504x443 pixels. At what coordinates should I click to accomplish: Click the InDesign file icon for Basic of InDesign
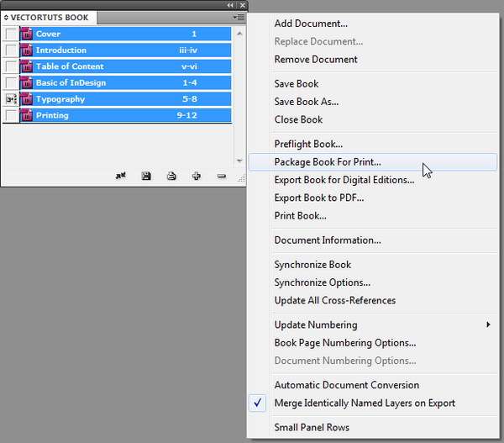[x=26, y=82]
